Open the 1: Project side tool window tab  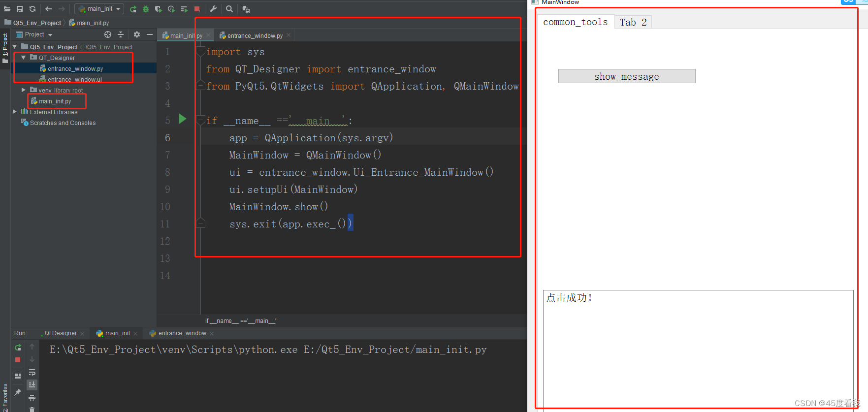5,48
